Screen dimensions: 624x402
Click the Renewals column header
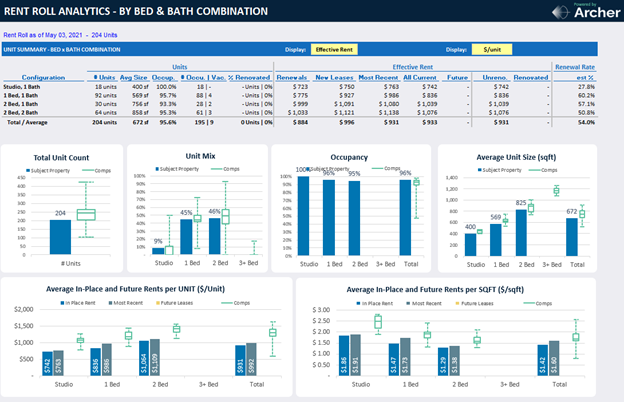[x=291, y=76]
